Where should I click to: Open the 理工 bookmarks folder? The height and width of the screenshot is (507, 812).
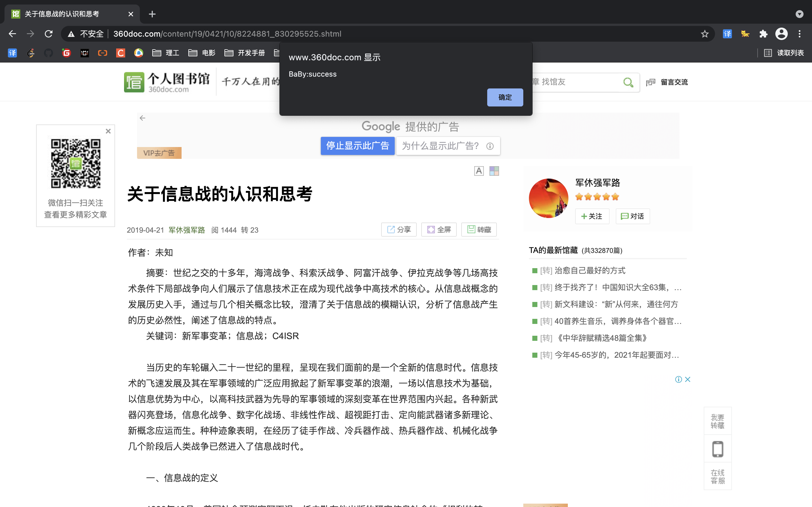166,53
